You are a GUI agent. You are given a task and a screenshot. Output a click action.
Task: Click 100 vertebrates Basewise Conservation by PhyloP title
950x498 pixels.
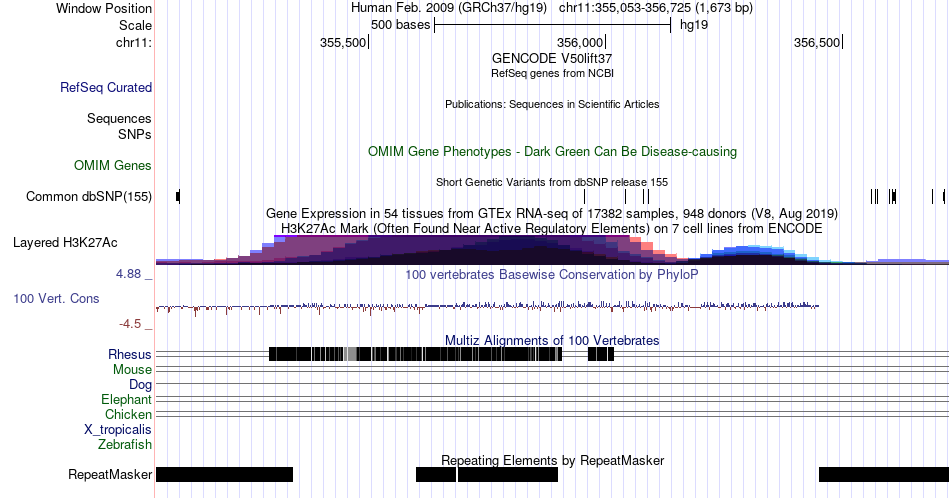(552, 274)
